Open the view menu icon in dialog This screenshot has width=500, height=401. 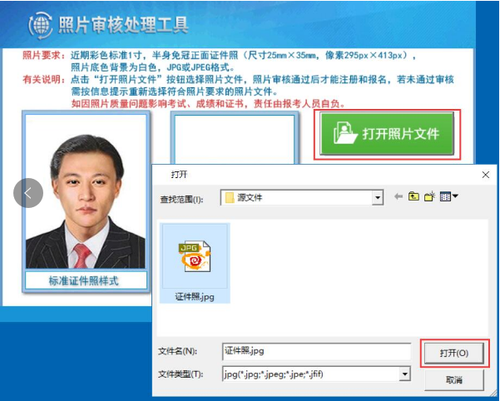click(449, 196)
